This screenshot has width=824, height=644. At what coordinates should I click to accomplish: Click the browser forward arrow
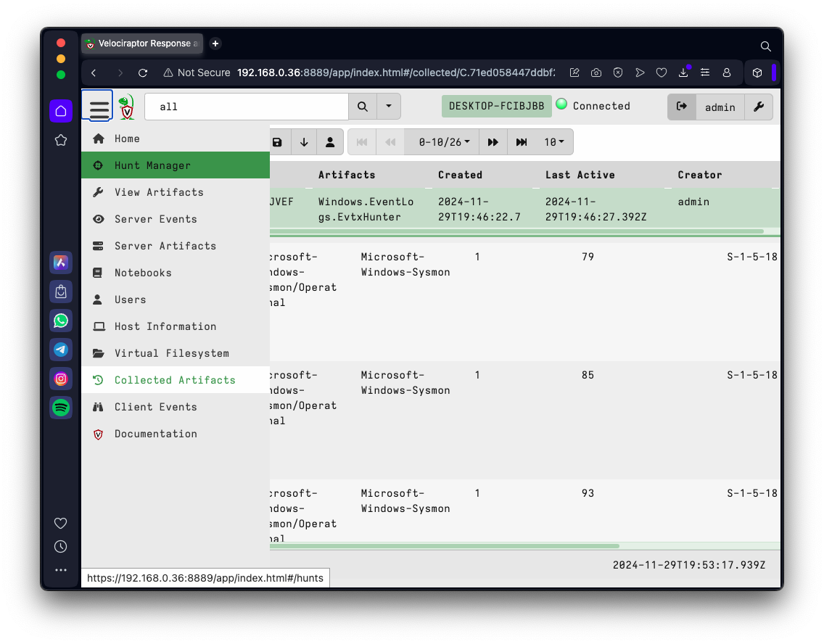pyautogui.click(x=120, y=73)
